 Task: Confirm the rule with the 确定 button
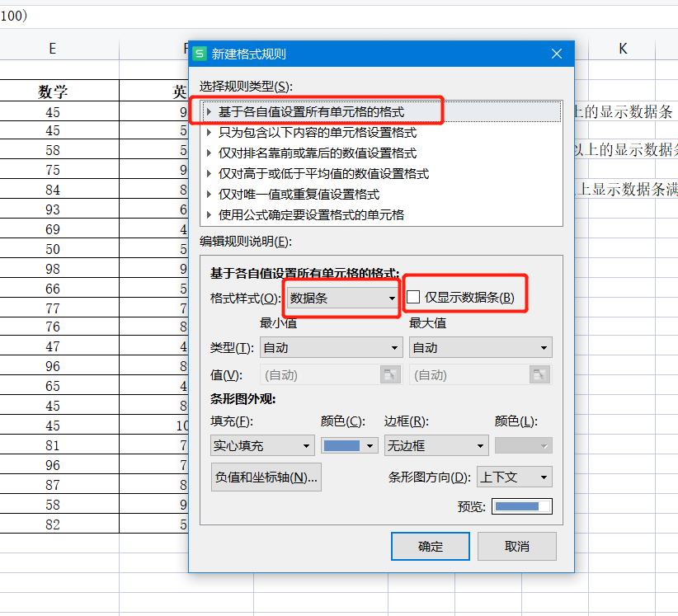430,546
